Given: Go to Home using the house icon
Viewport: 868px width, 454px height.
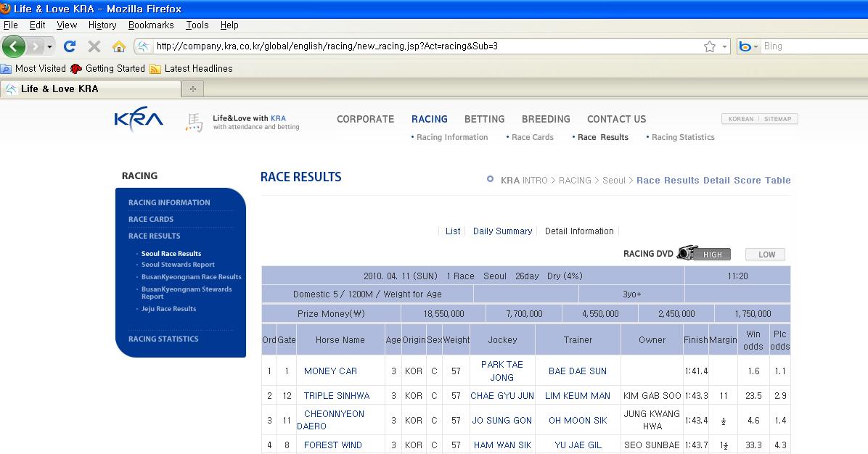Looking at the screenshot, I should (x=119, y=46).
